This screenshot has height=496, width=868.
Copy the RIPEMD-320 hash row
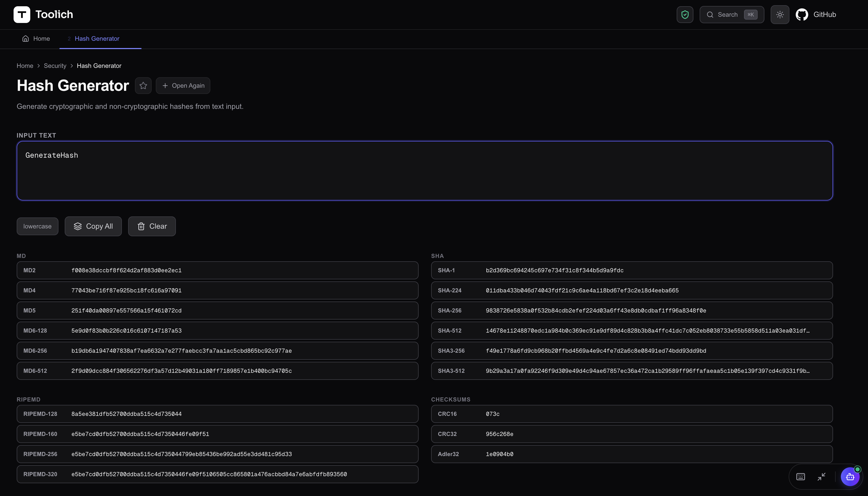217,474
